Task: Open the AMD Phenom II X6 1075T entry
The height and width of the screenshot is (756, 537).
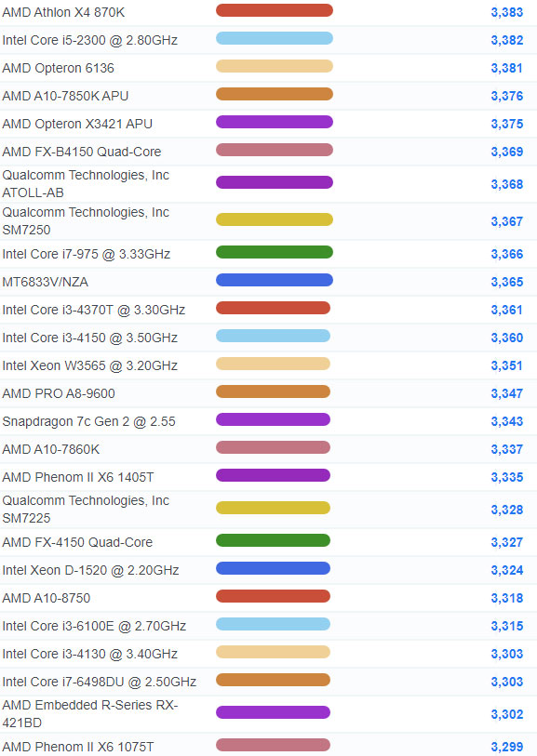Action: click(x=77, y=747)
